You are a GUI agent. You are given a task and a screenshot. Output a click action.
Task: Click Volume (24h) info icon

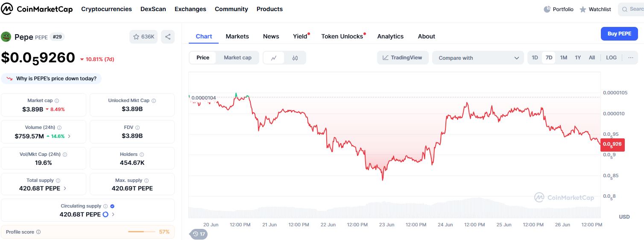pyautogui.click(x=59, y=128)
